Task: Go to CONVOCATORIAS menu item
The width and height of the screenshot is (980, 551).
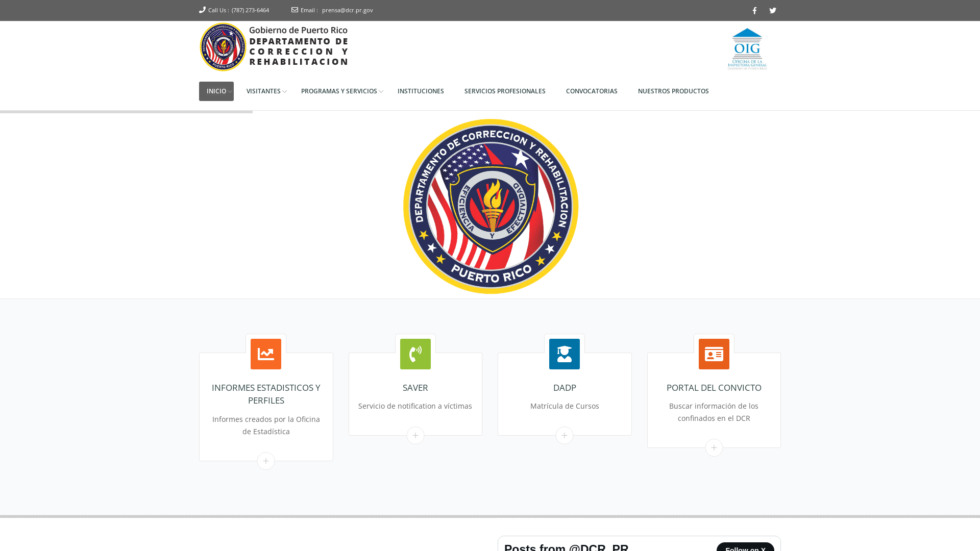Action: tap(592, 91)
